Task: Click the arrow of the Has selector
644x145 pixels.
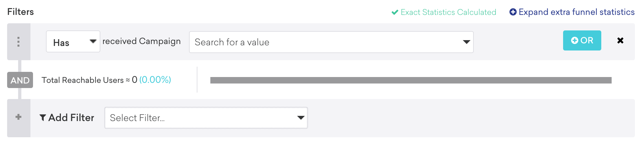Action: pos(93,41)
